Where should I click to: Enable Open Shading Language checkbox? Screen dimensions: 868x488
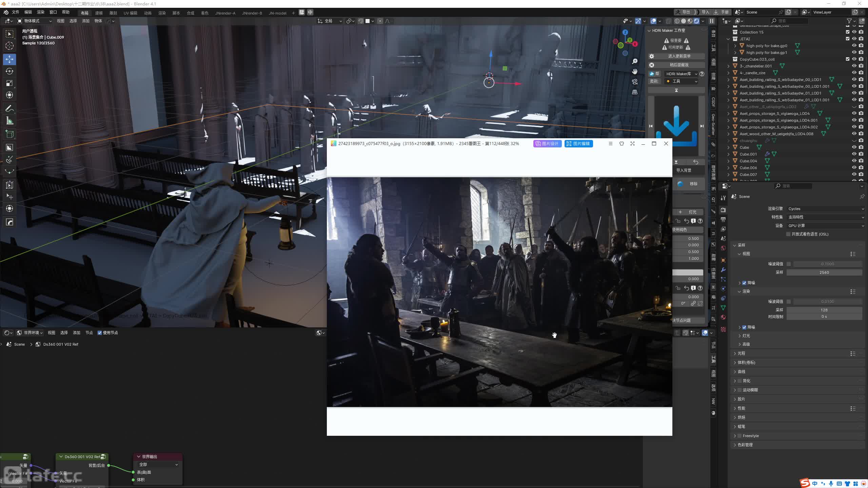788,234
